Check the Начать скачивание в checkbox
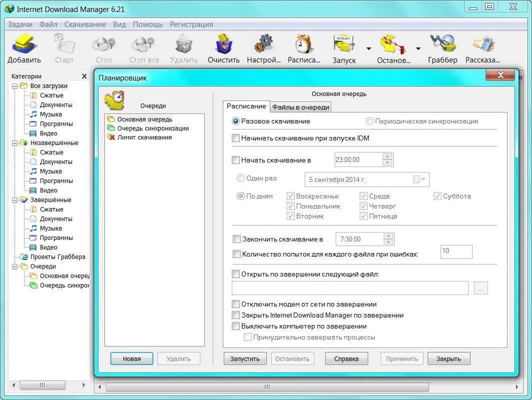This screenshot has height=400, width=532. [235, 160]
